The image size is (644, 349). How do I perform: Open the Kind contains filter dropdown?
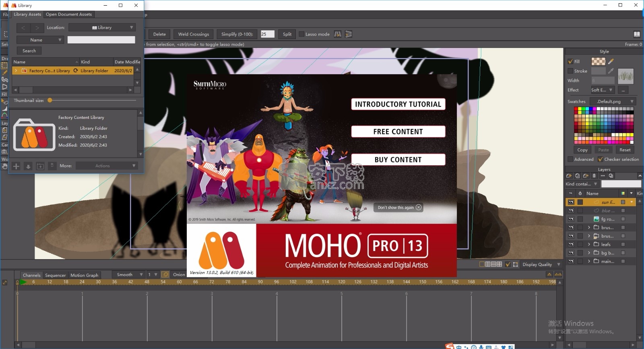(x=582, y=184)
